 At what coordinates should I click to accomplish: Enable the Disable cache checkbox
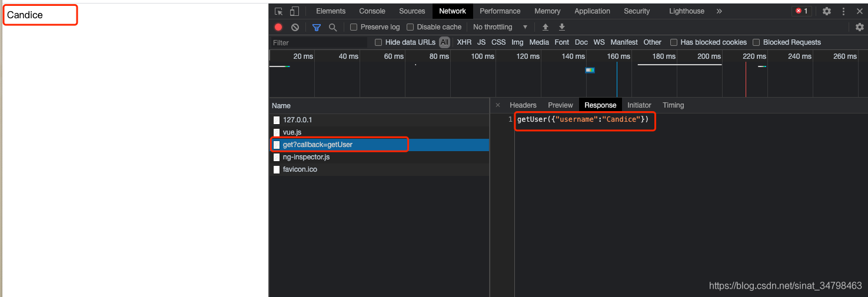[410, 27]
